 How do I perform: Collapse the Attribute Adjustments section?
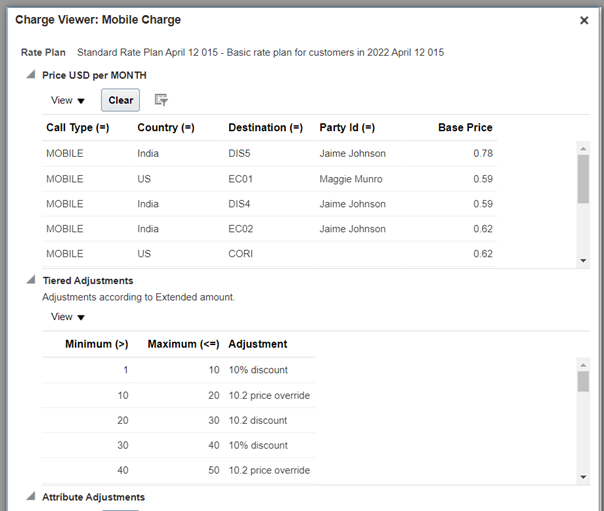(31, 497)
